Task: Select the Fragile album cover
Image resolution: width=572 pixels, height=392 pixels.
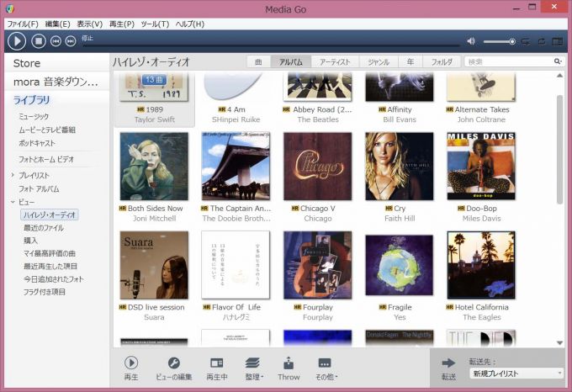Action: point(400,265)
